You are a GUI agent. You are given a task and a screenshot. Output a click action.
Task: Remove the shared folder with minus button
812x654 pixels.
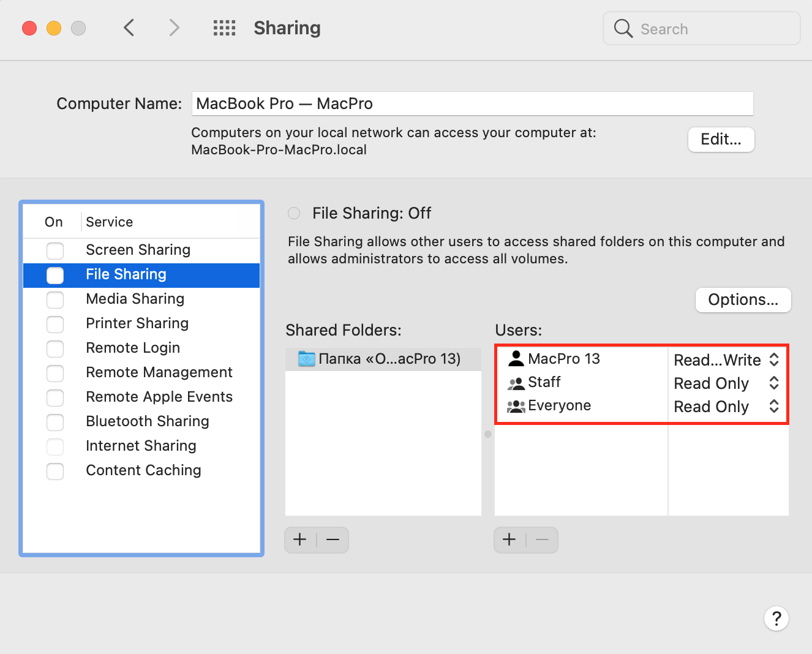coord(333,539)
